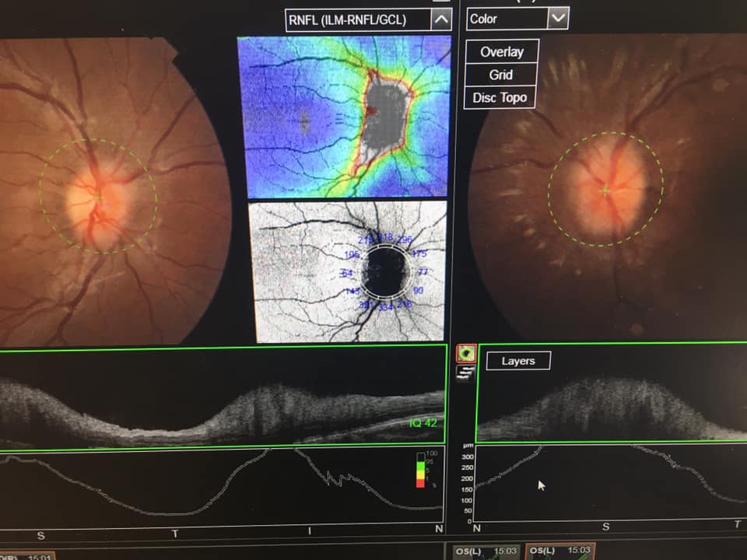747x560 pixels.
Task: Click the 54 sector thickness value
Action: (x=348, y=273)
